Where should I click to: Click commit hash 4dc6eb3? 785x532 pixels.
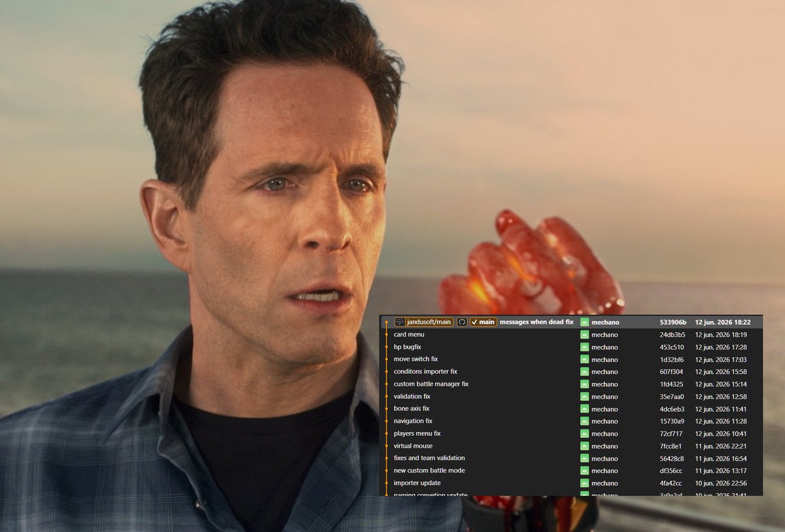coord(672,409)
